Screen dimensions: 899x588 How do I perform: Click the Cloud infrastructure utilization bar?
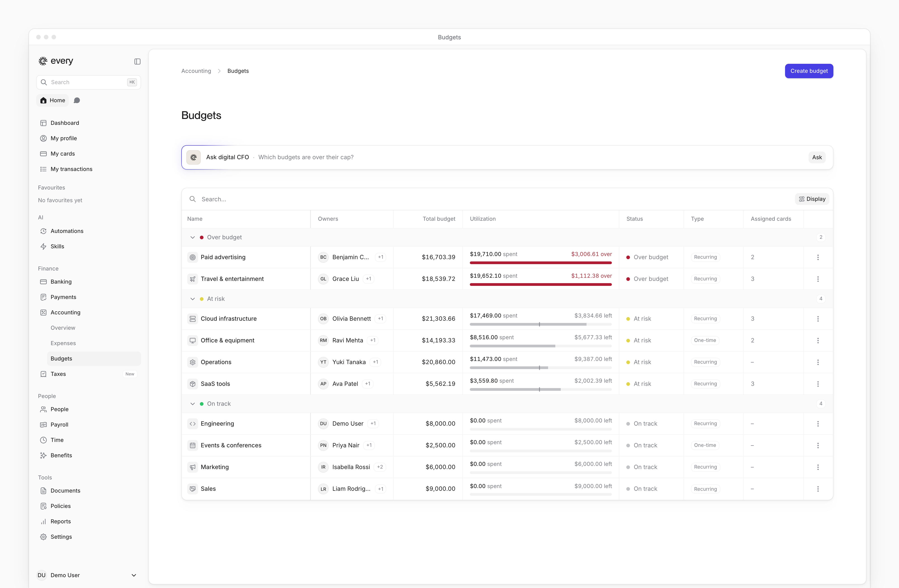(x=541, y=324)
